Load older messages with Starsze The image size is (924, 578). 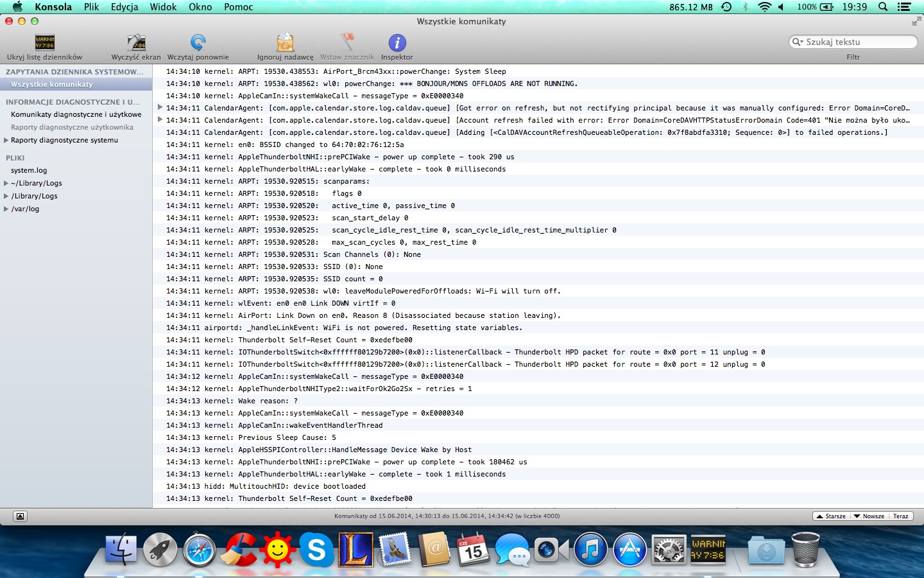(x=831, y=516)
